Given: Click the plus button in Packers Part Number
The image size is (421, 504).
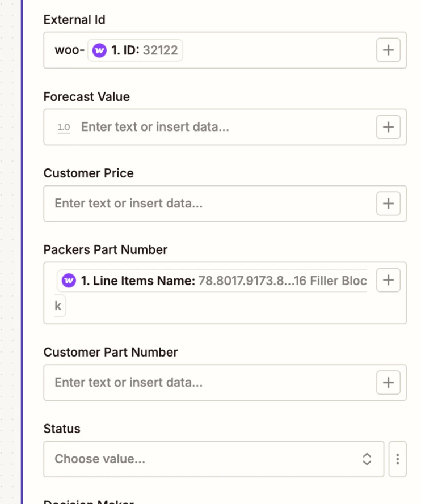Looking at the screenshot, I should pyautogui.click(x=388, y=280).
